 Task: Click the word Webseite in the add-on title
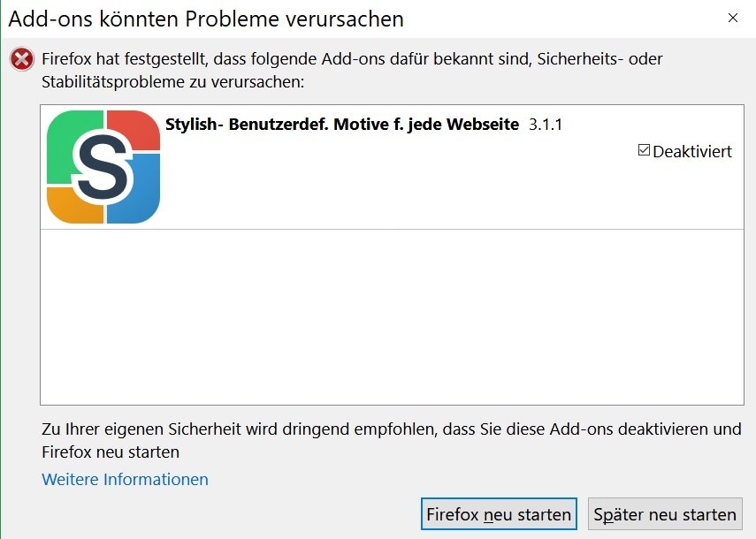483,125
